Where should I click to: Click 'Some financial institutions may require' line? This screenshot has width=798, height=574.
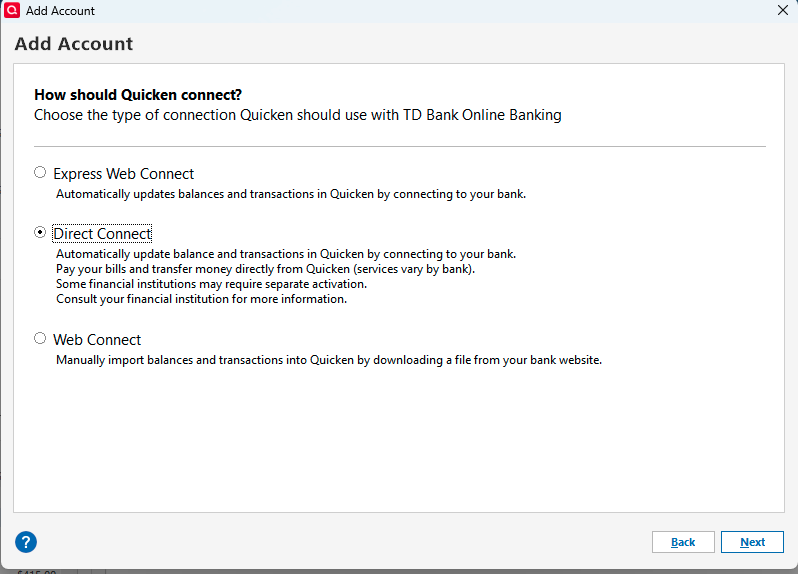pyautogui.click(x=211, y=284)
